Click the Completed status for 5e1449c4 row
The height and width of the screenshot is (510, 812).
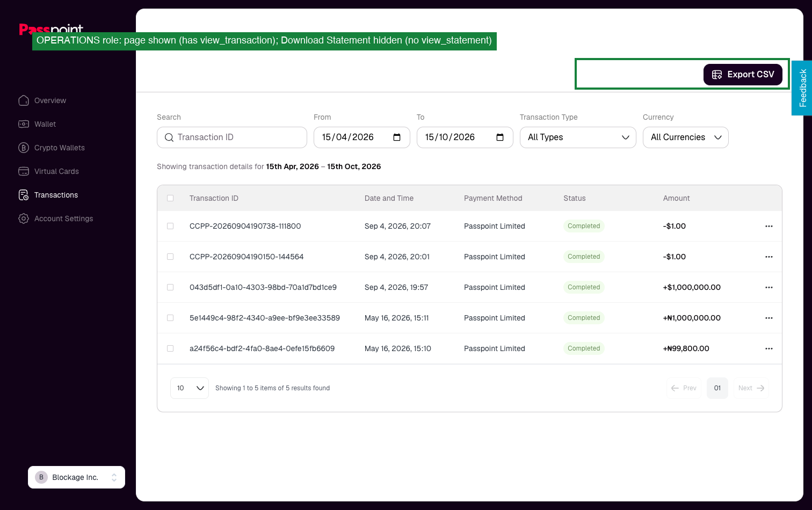pos(584,318)
